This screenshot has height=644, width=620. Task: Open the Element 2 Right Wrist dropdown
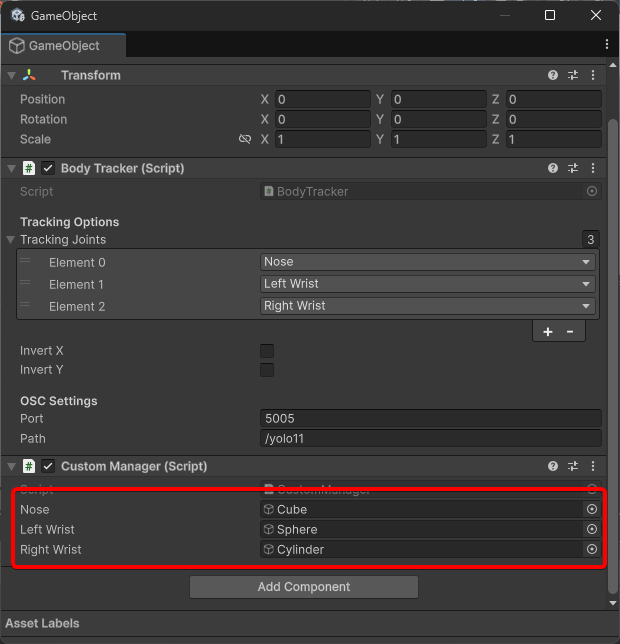tap(427, 306)
